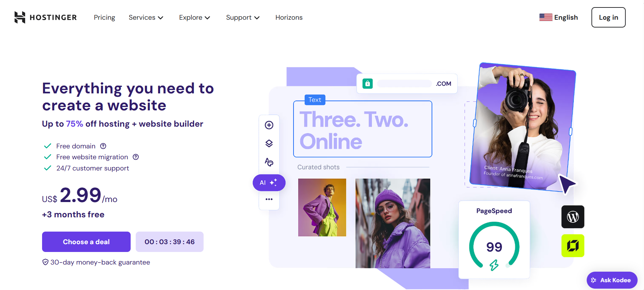644x290 pixels.
Task: Open the Horizons menu item
Action: point(289,17)
